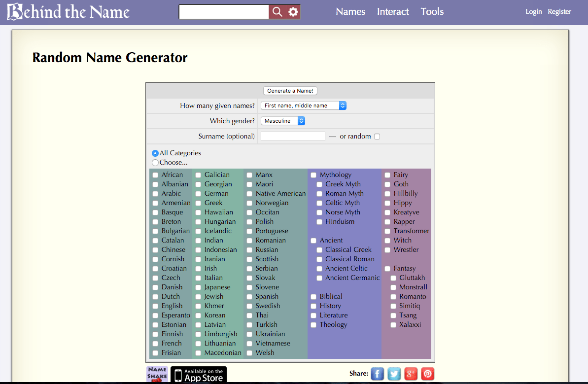588x384 pixels.
Task: Go to Behind the Name home logo
Action: coord(68,12)
